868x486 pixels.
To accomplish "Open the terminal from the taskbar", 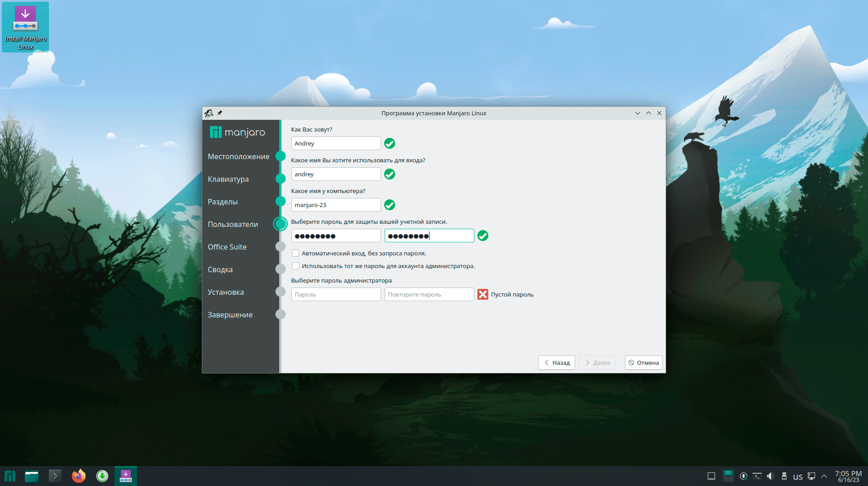I will point(55,476).
